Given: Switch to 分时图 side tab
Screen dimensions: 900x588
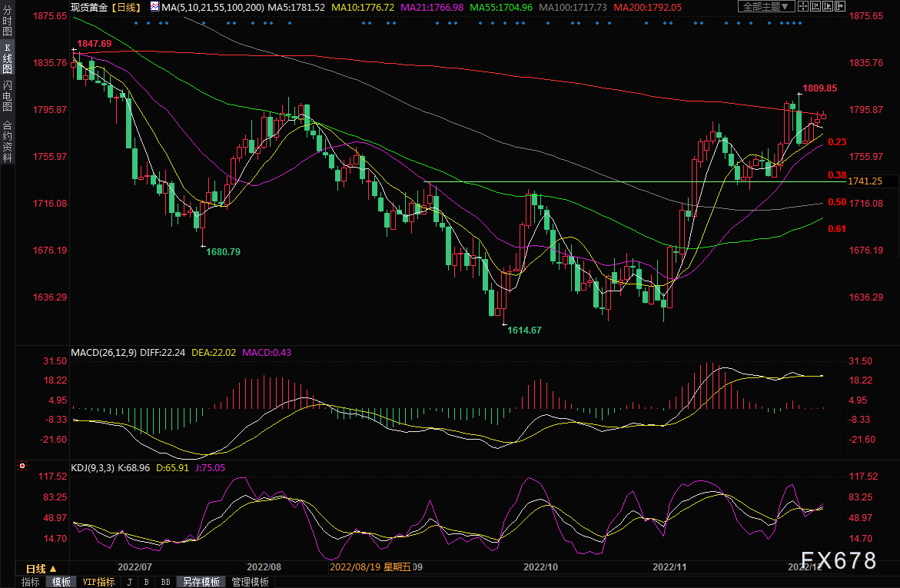Looking at the screenshot, I should (7, 21).
